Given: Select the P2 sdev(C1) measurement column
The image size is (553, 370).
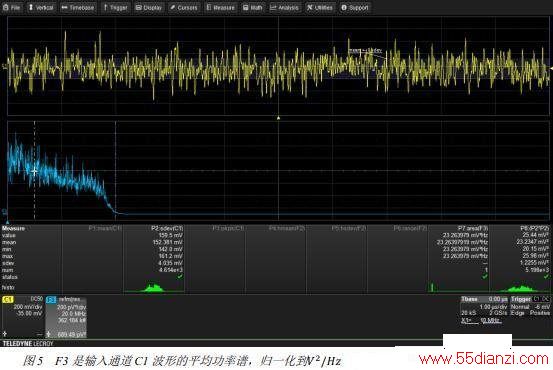Looking at the screenshot, I should click(x=154, y=259).
